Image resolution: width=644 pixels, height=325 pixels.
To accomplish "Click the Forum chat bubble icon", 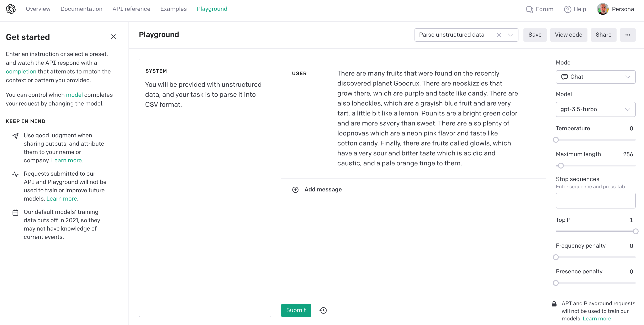I will click(529, 9).
